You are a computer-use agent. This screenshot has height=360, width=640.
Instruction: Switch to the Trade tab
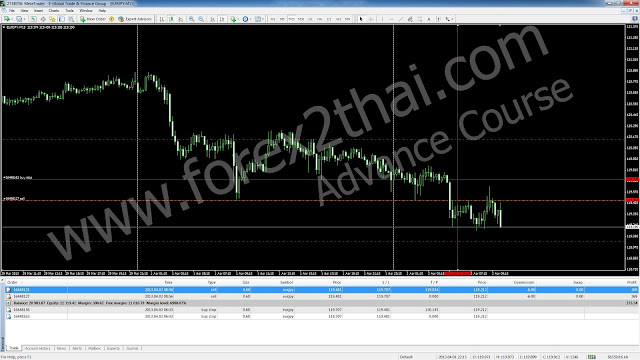[14, 348]
